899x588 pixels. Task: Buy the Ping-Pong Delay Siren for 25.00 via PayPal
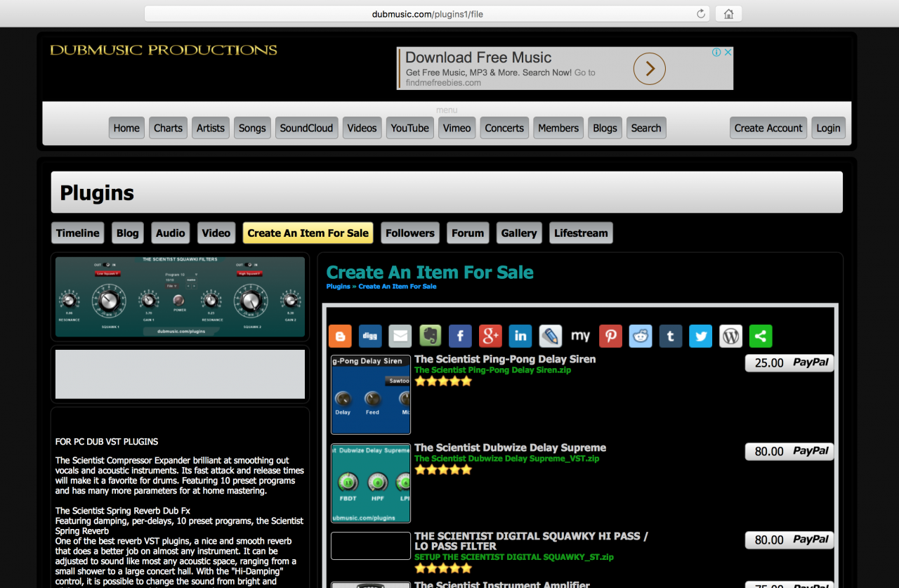pos(789,363)
